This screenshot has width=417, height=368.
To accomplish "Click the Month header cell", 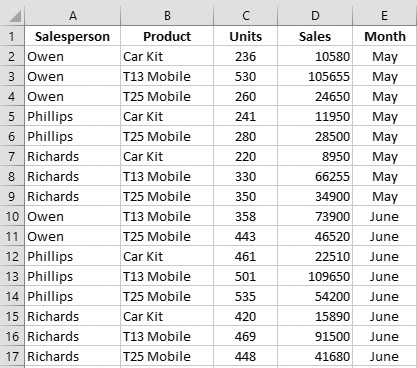I will click(384, 36).
